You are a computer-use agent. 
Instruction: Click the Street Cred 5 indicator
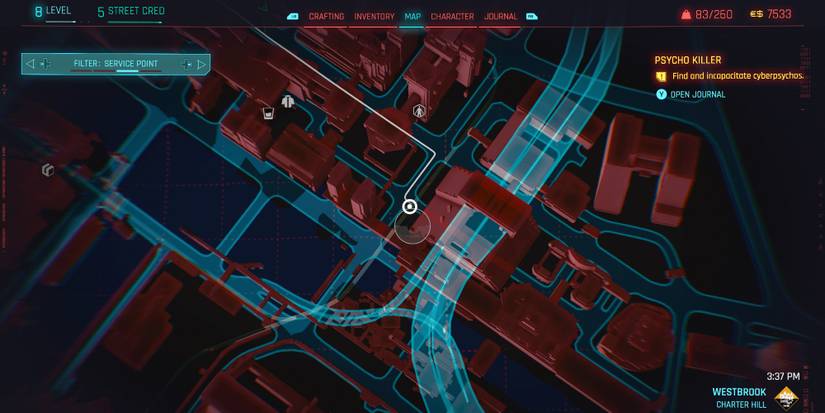(131, 11)
